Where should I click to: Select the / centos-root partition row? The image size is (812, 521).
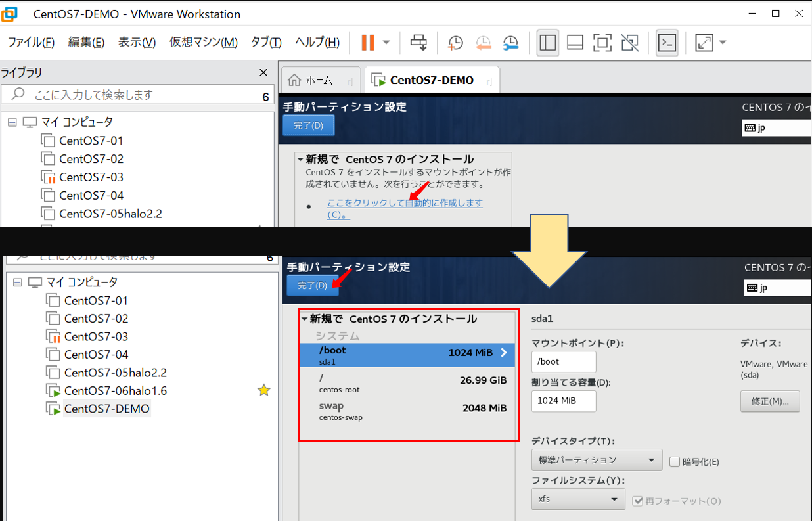tap(407, 383)
